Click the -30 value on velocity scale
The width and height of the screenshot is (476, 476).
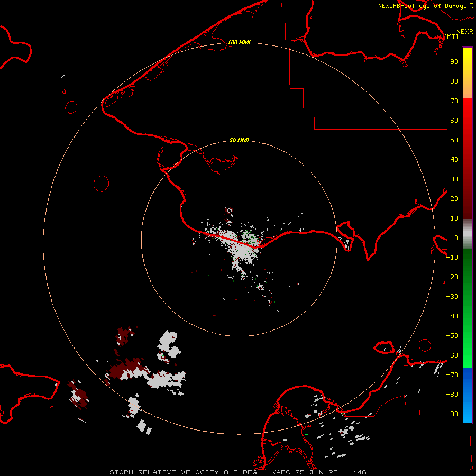pyautogui.click(x=452, y=297)
